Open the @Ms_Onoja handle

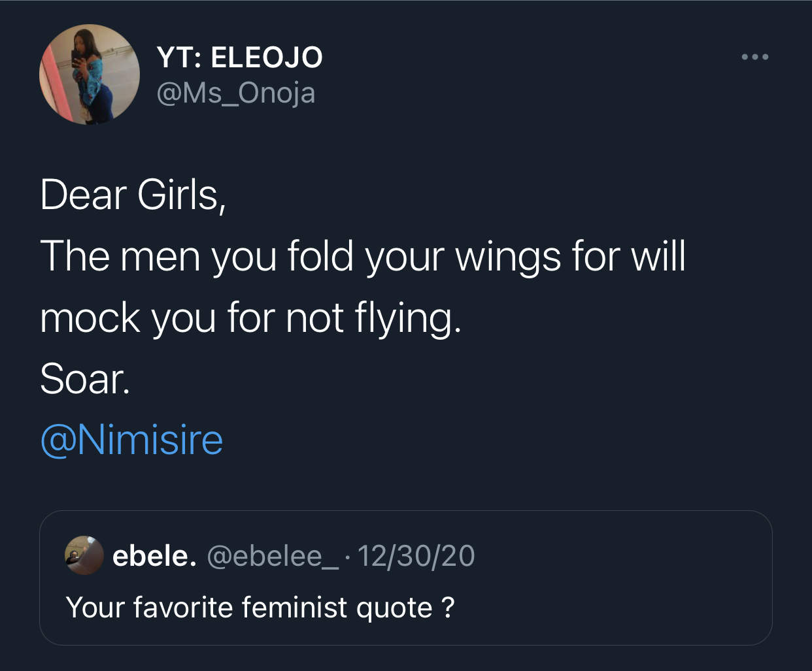click(236, 93)
